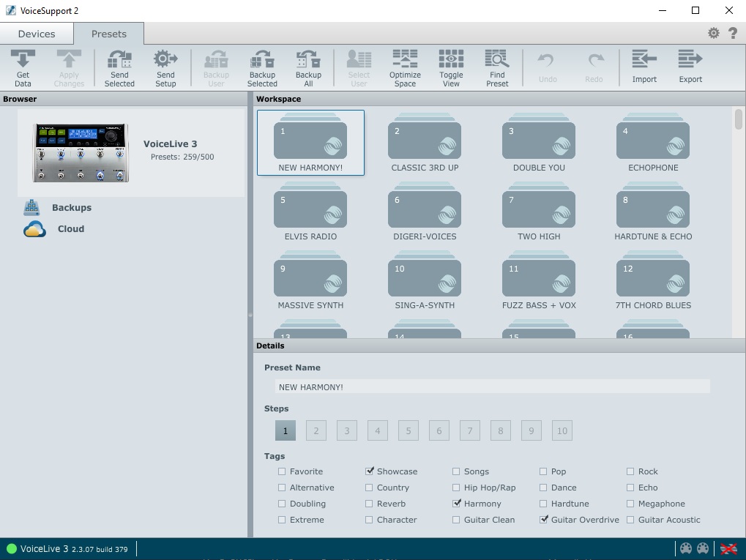Click the Get Data toolbar icon

(x=23, y=68)
